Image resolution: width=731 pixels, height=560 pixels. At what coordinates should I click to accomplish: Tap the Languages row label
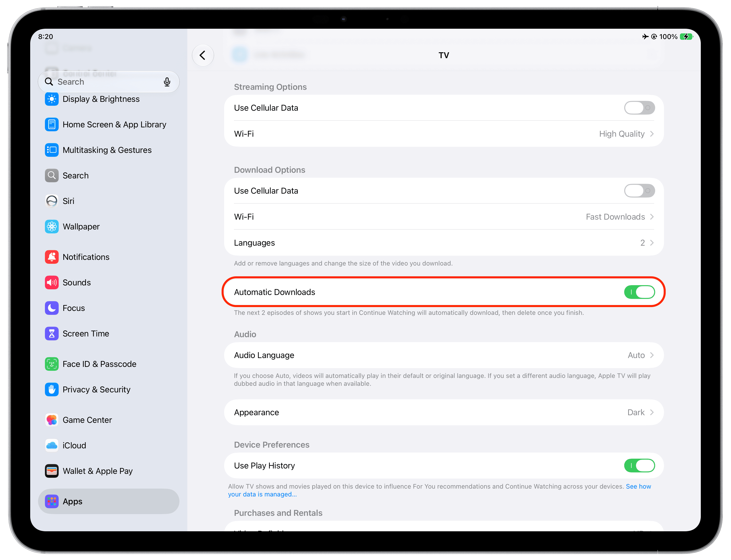254,243
